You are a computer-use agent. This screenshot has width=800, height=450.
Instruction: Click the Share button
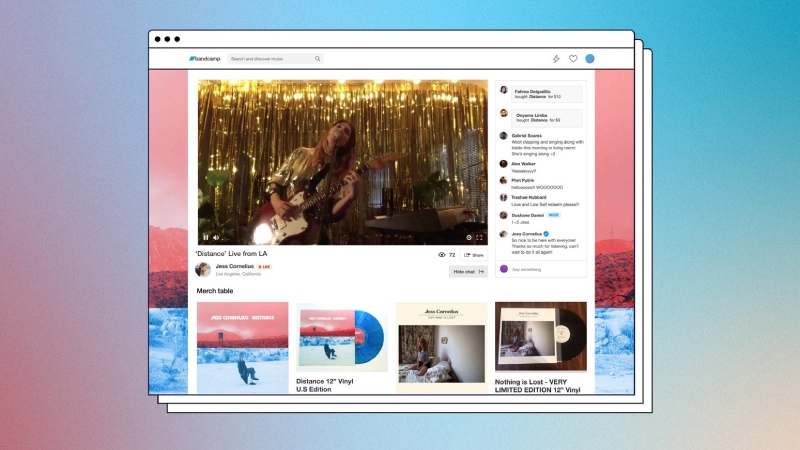[x=473, y=255]
